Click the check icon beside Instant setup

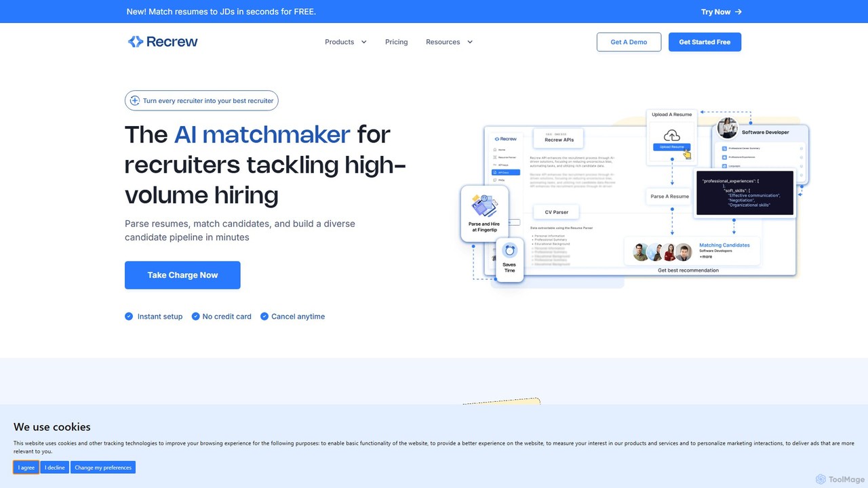[129, 317]
